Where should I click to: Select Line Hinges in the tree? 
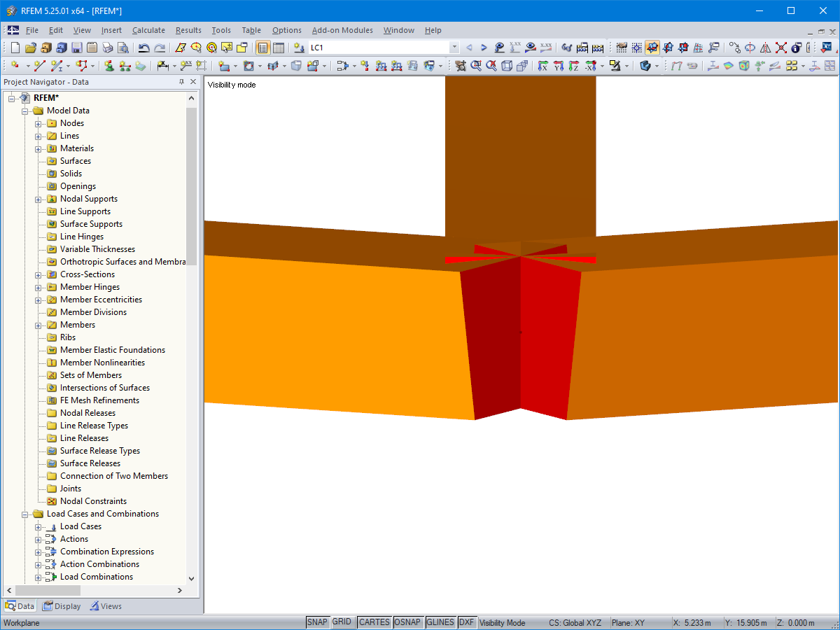tap(82, 237)
